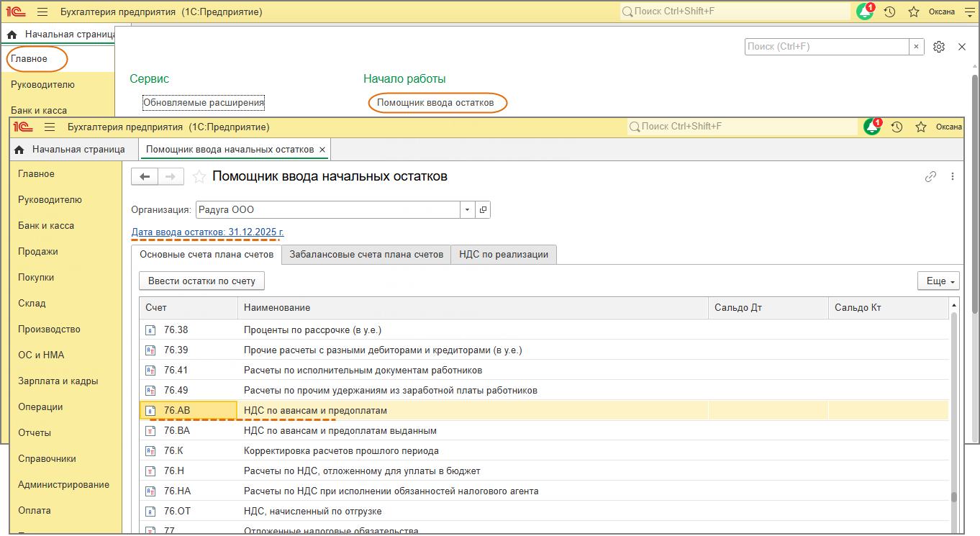Open Склад section in the sidebar
The height and width of the screenshot is (536, 980).
point(32,304)
